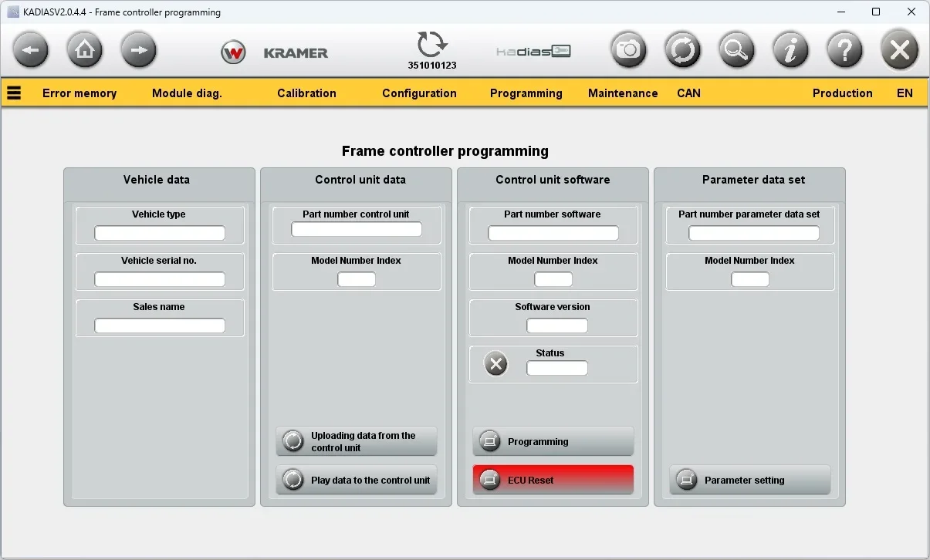This screenshot has height=560, width=930.
Task: Click the Vehicle serial no. input field
Action: coord(159,278)
